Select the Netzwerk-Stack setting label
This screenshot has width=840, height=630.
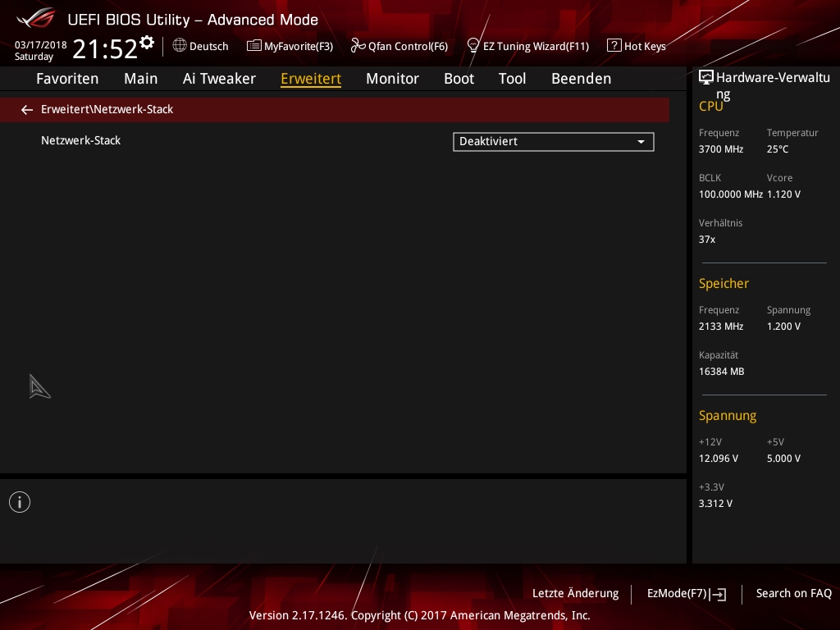[x=80, y=141]
